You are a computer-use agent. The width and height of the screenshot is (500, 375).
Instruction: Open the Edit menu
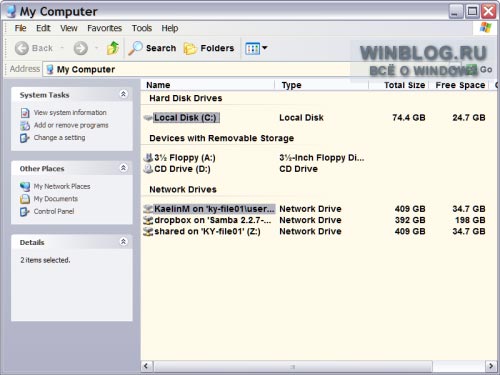coord(43,28)
